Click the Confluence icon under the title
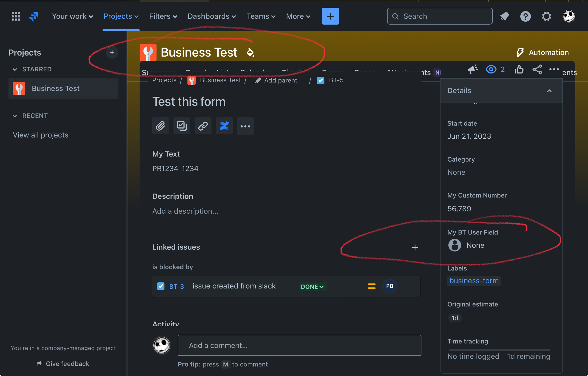Viewport: 588px width, 376px height. pos(224,126)
